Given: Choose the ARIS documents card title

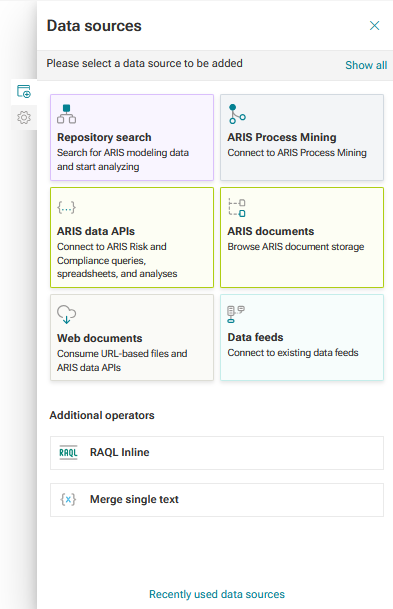Looking at the screenshot, I should click(x=271, y=231).
